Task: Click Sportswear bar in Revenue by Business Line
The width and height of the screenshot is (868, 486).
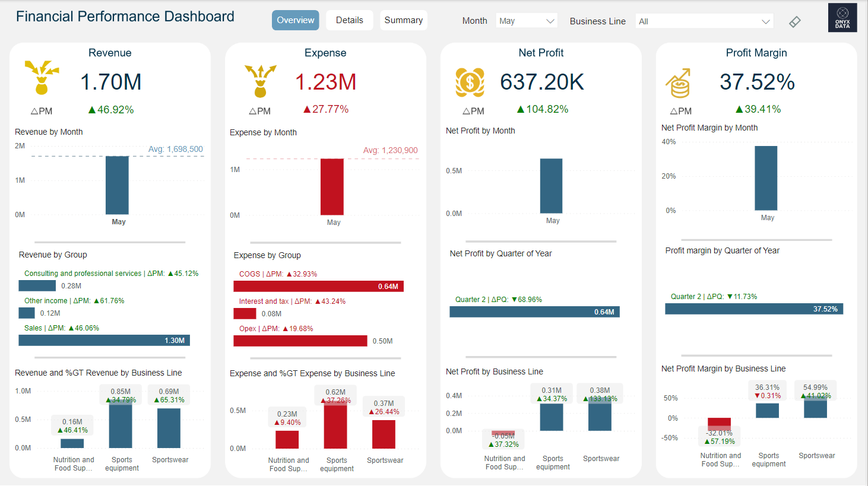Action: (169, 428)
